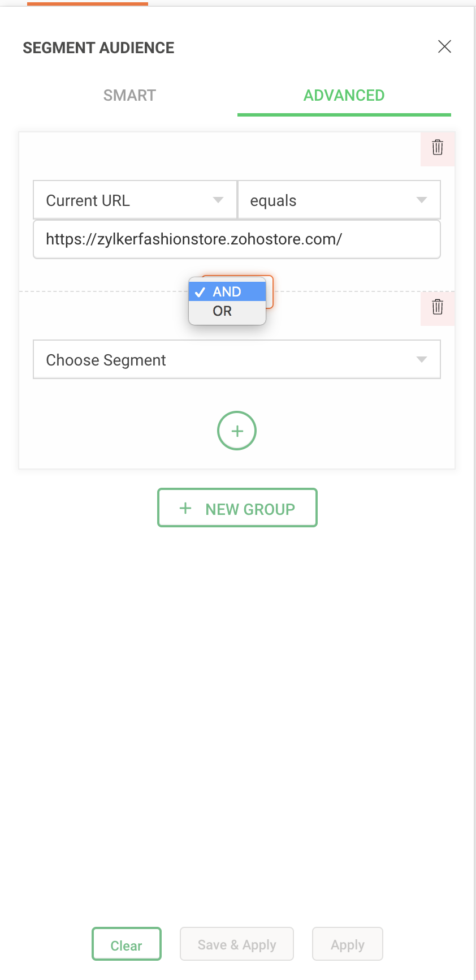Switch to the SMART tab

click(129, 95)
